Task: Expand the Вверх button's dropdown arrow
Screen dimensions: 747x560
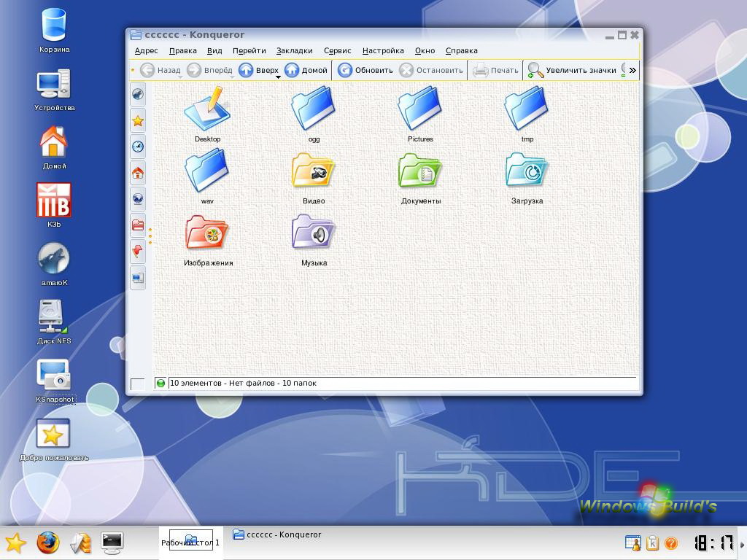Action: 278,77
